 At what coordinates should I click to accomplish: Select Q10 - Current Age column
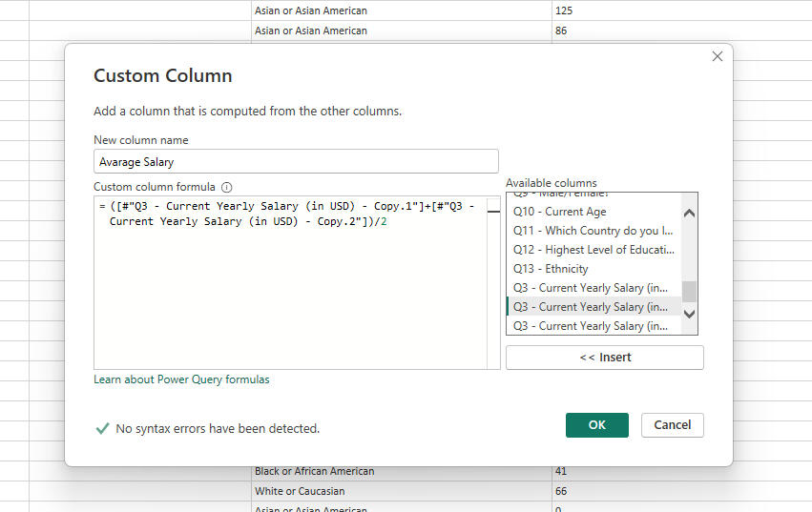pyautogui.click(x=559, y=212)
